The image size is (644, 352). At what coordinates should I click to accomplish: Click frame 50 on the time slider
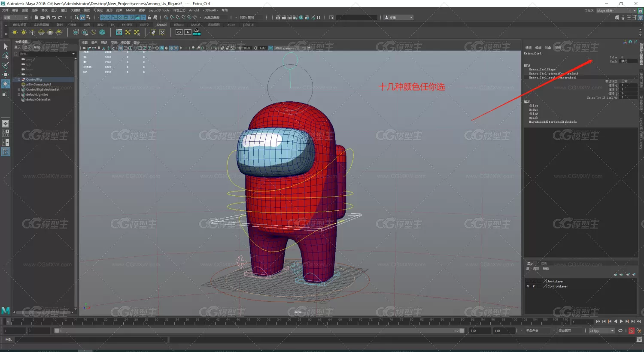[258, 322]
